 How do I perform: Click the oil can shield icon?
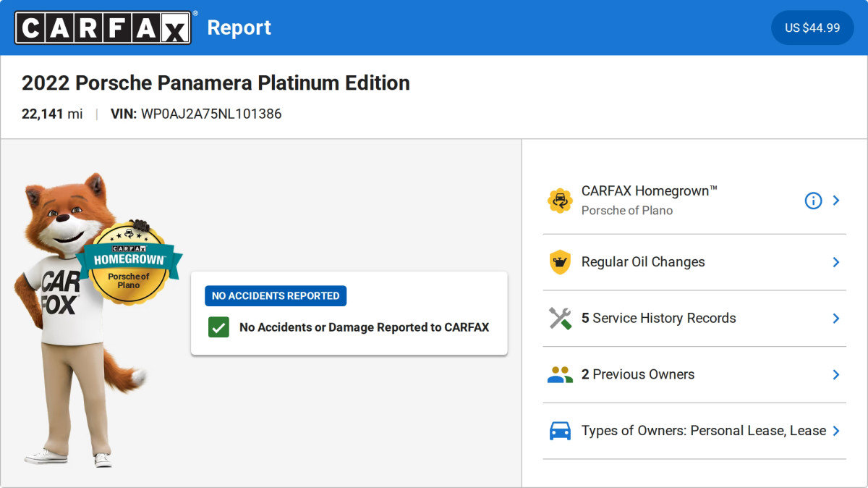click(560, 262)
